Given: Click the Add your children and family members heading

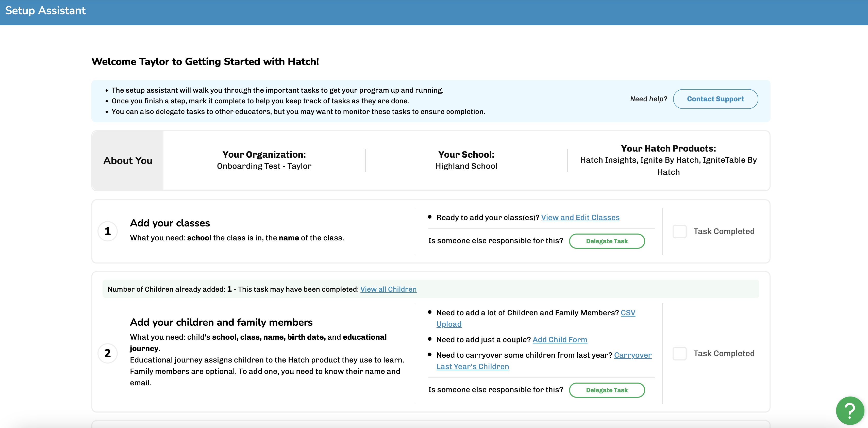Looking at the screenshot, I should point(221,322).
